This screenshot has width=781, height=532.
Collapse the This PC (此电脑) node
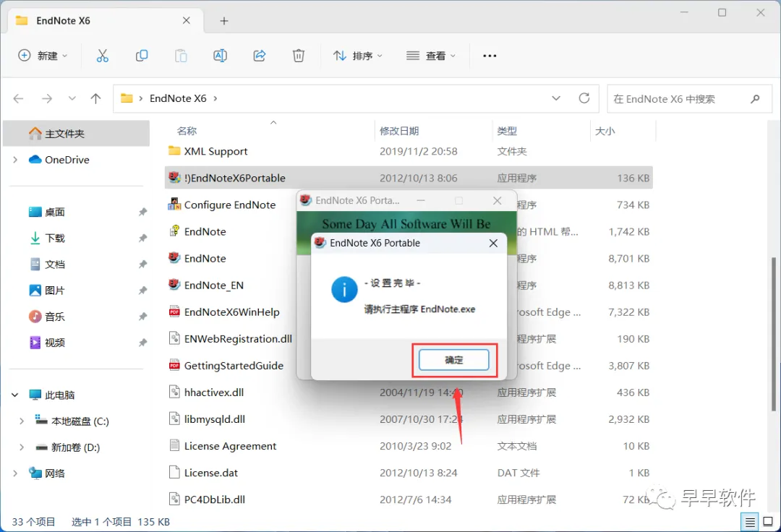[15, 395]
